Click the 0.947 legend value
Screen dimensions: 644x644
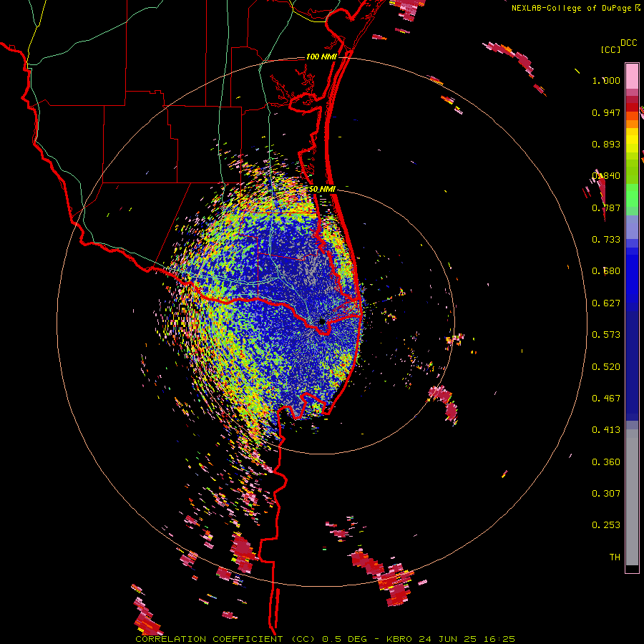(x=606, y=112)
